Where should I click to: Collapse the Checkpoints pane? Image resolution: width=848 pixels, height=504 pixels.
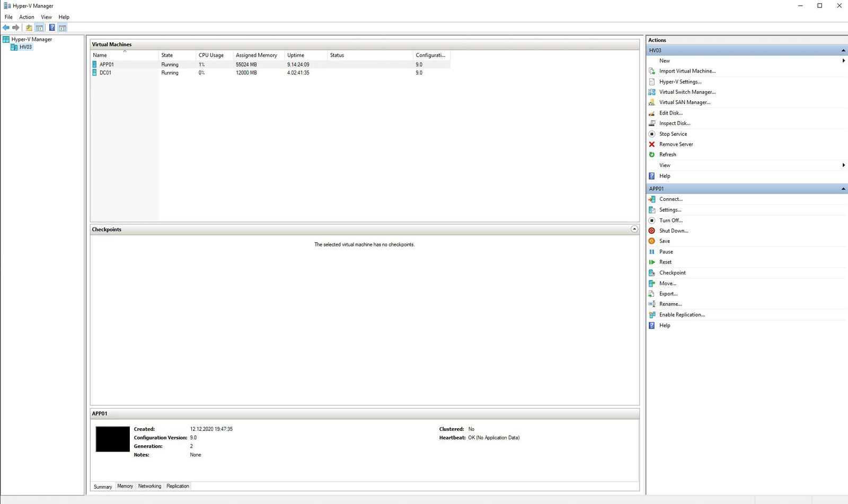point(634,229)
